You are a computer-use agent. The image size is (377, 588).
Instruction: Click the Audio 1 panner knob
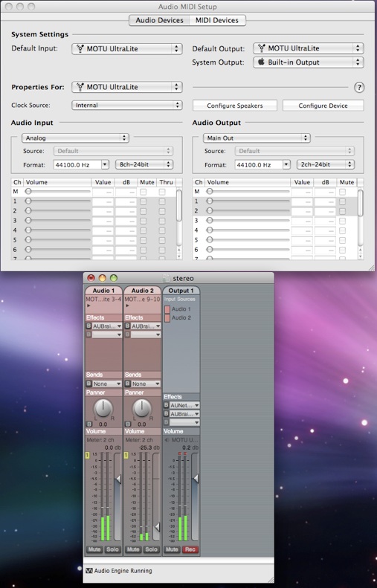point(103,408)
